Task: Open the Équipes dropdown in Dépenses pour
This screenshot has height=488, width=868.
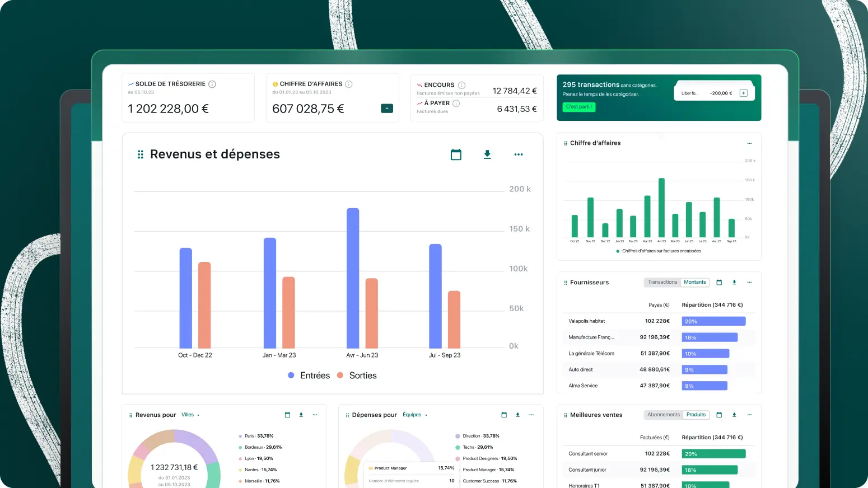Action: 415,415
